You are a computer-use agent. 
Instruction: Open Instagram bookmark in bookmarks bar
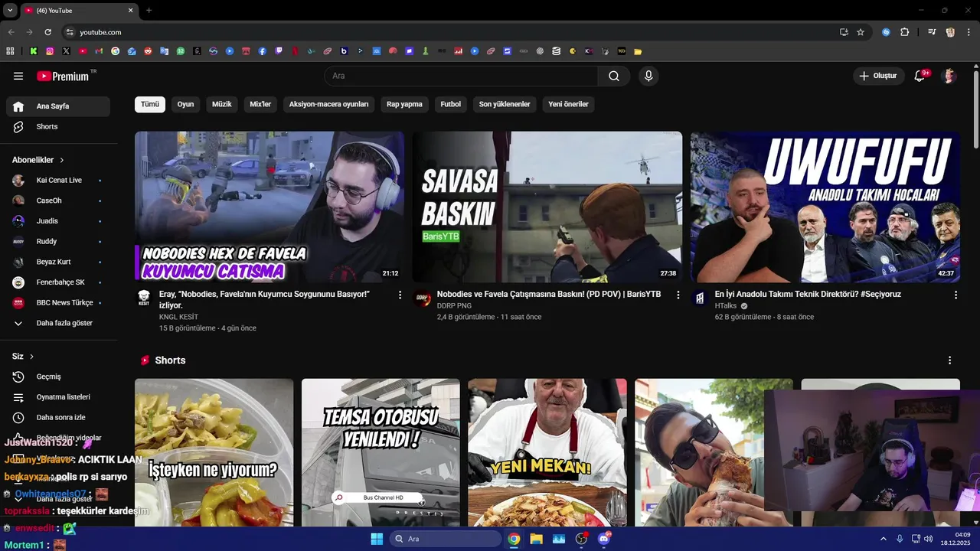coord(50,51)
